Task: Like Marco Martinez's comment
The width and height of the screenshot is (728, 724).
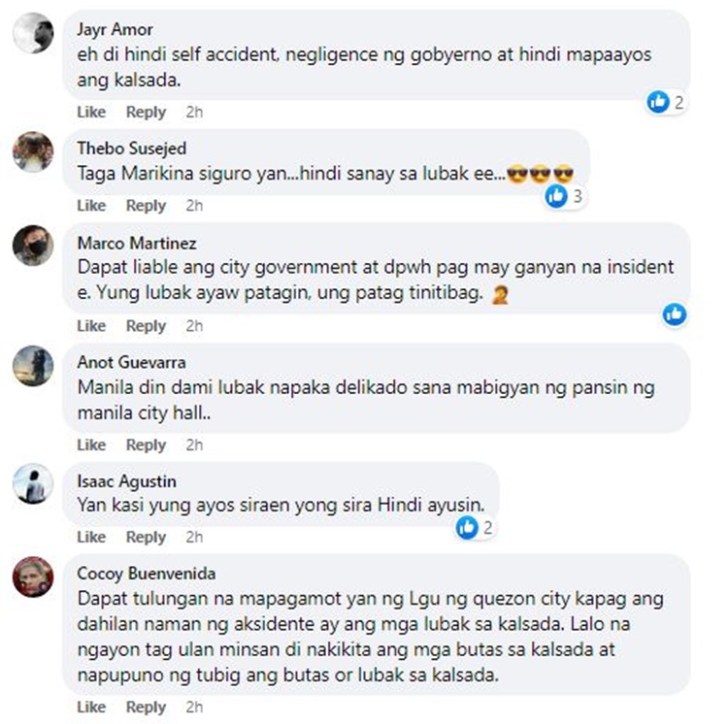Action: [91, 326]
